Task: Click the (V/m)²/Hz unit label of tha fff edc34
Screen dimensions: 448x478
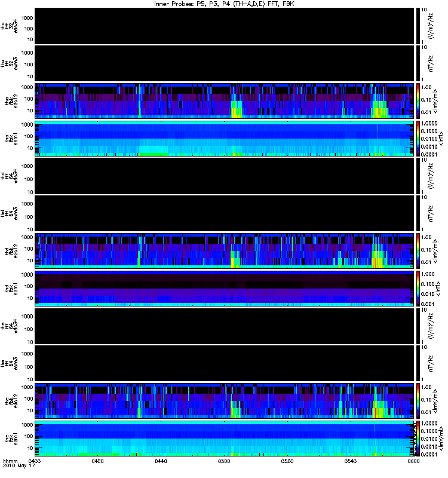Action: 431,26
